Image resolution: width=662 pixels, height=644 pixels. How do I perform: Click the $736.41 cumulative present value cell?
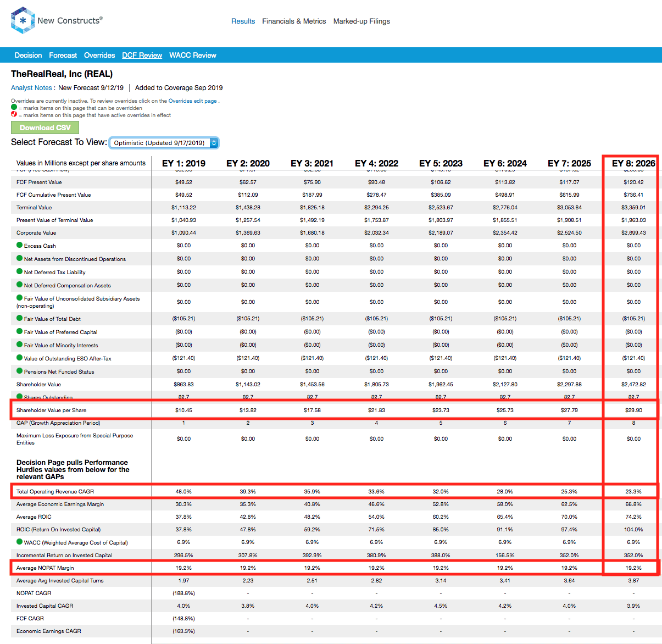click(x=633, y=195)
